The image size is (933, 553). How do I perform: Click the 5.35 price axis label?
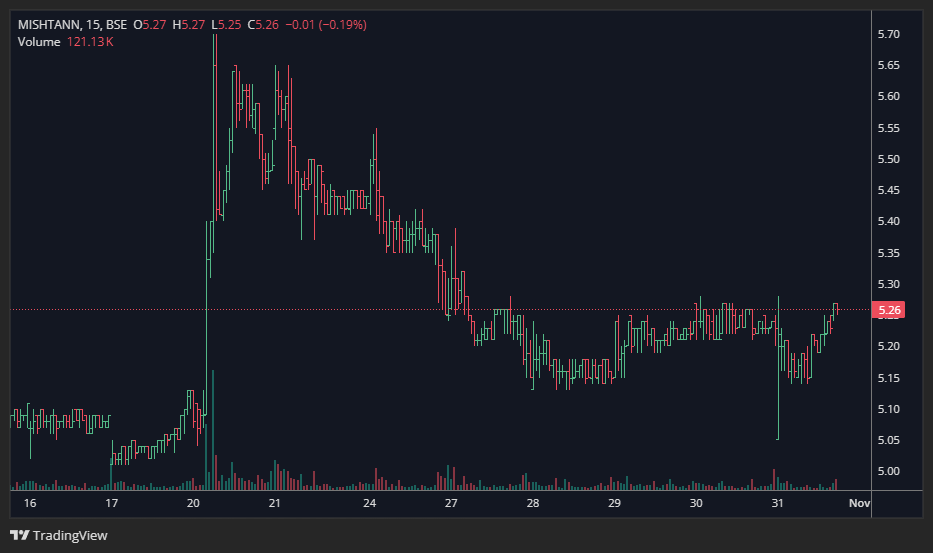[x=888, y=253]
